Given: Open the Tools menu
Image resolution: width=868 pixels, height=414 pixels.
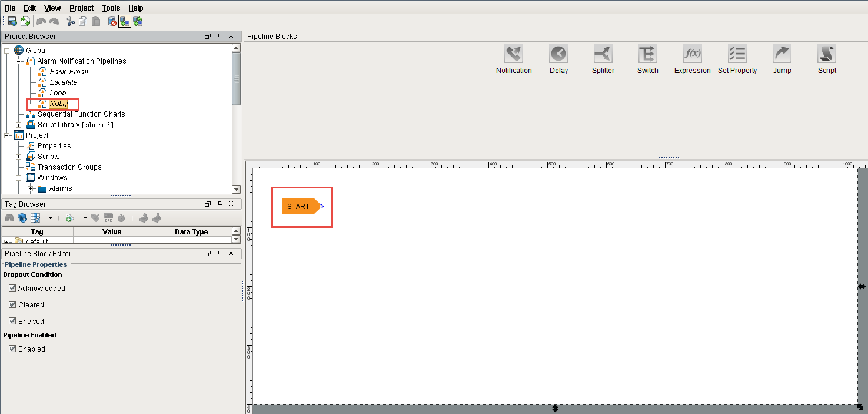Looking at the screenshot, I should pos(111,8).
